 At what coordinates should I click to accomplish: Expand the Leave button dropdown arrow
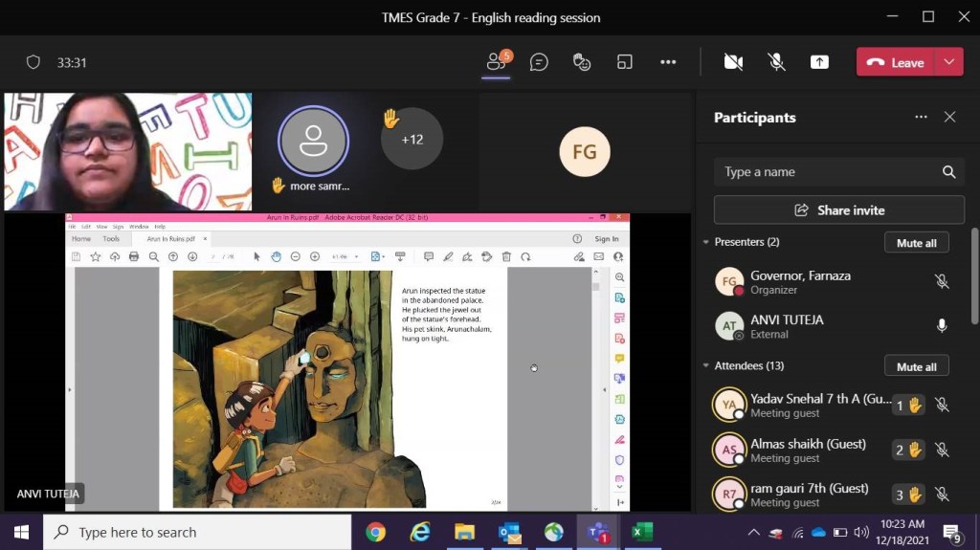[948, 62]
